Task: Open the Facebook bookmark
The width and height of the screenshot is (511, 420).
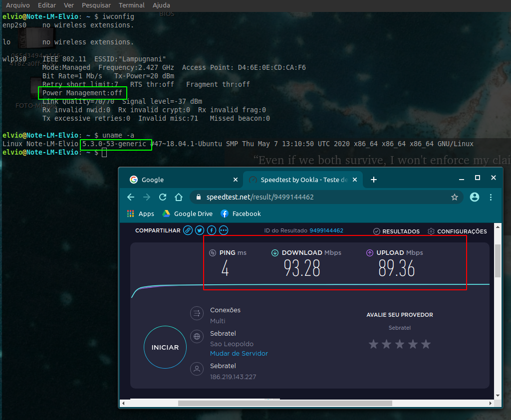Action: (x=241, y=214)
